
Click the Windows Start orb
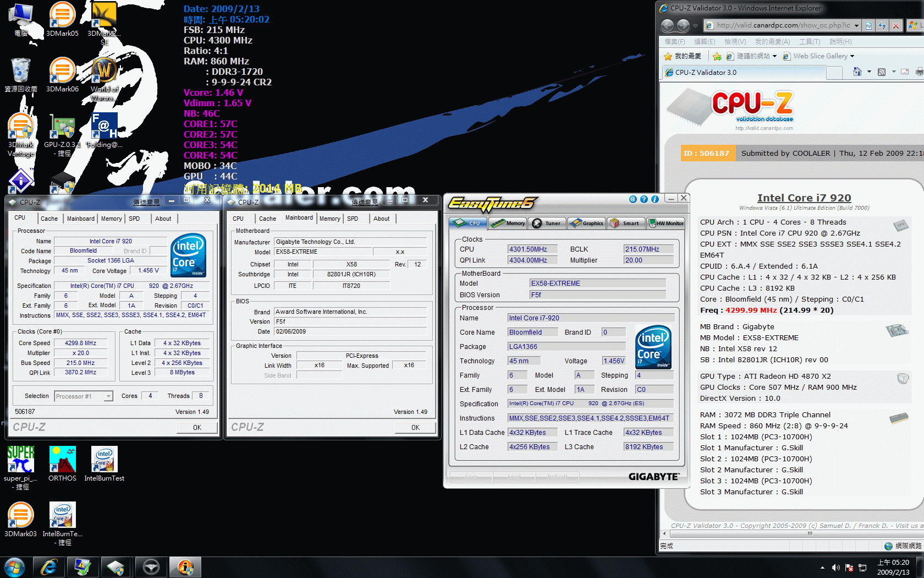pos(14,567)
